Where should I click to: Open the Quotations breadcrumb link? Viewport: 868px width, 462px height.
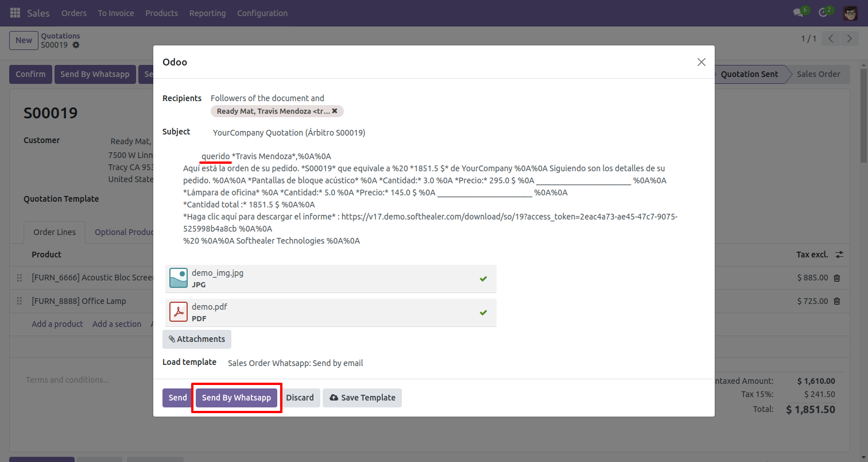pos(60,36)
